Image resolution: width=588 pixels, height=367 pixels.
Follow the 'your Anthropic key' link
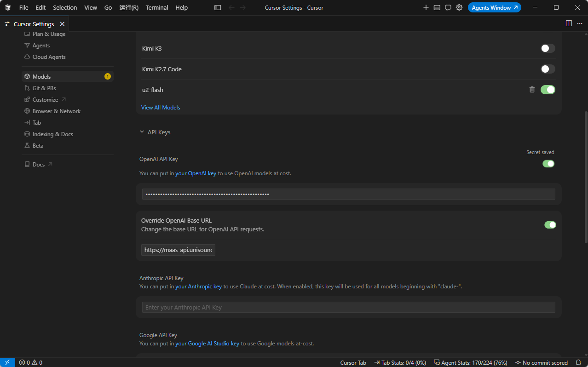[199, 287]
